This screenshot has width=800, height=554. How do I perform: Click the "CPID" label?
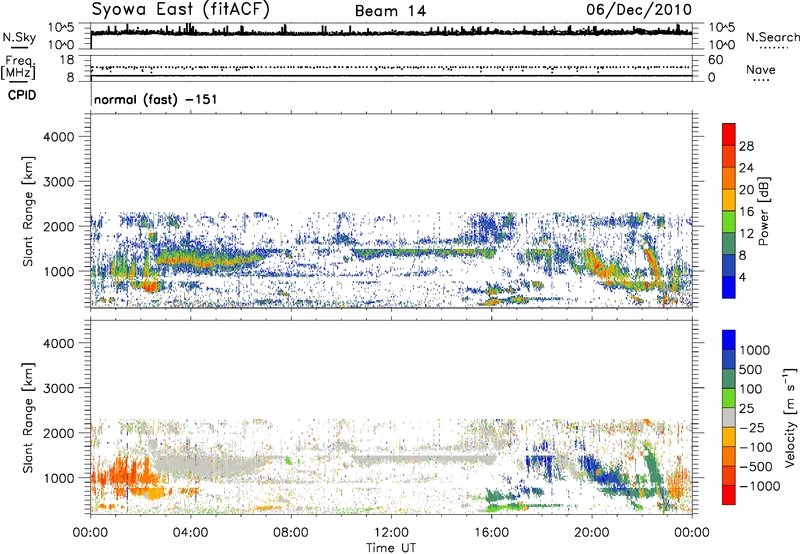[22, 95]
